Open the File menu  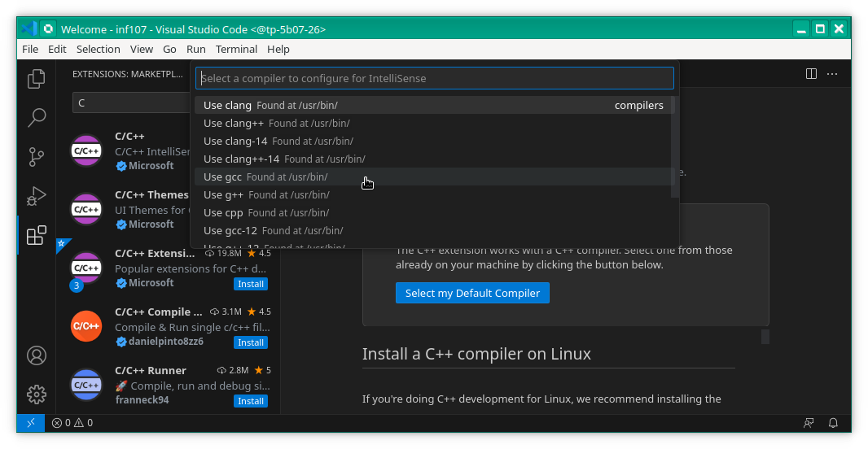[x=30, y=50]
